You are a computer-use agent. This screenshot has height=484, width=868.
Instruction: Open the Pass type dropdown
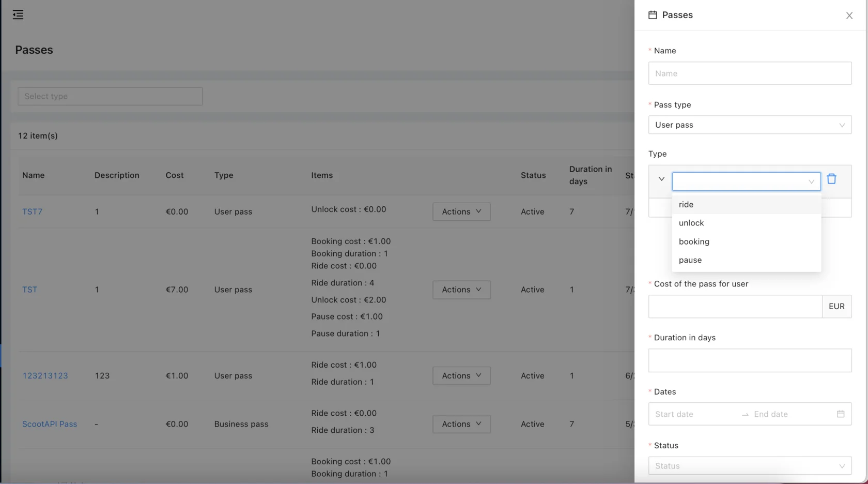coord(750,125)
